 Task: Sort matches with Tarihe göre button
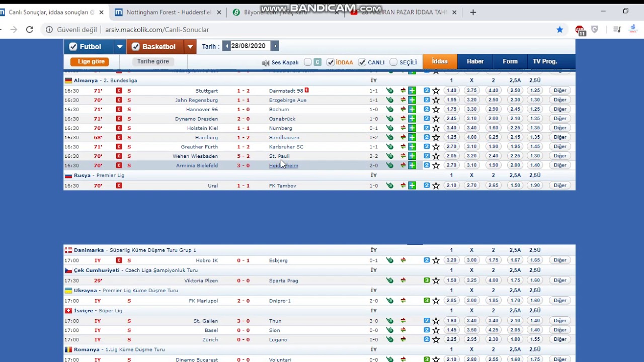153,62
